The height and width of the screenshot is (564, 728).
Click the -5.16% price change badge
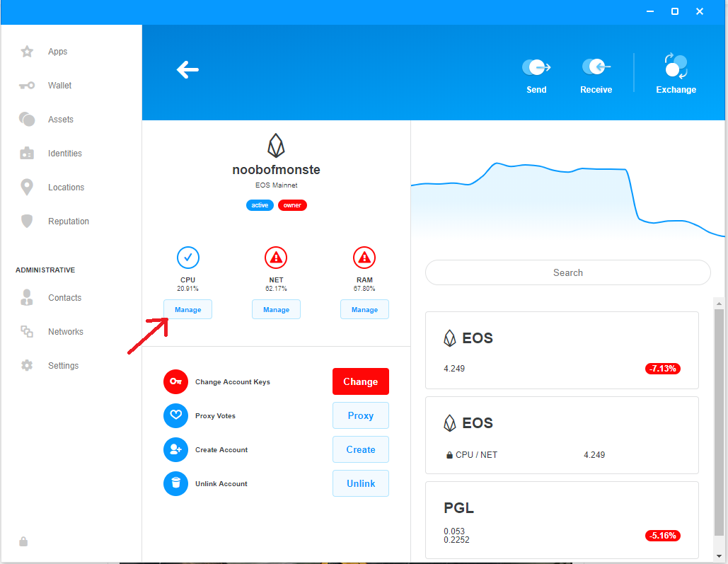[662, 536]
